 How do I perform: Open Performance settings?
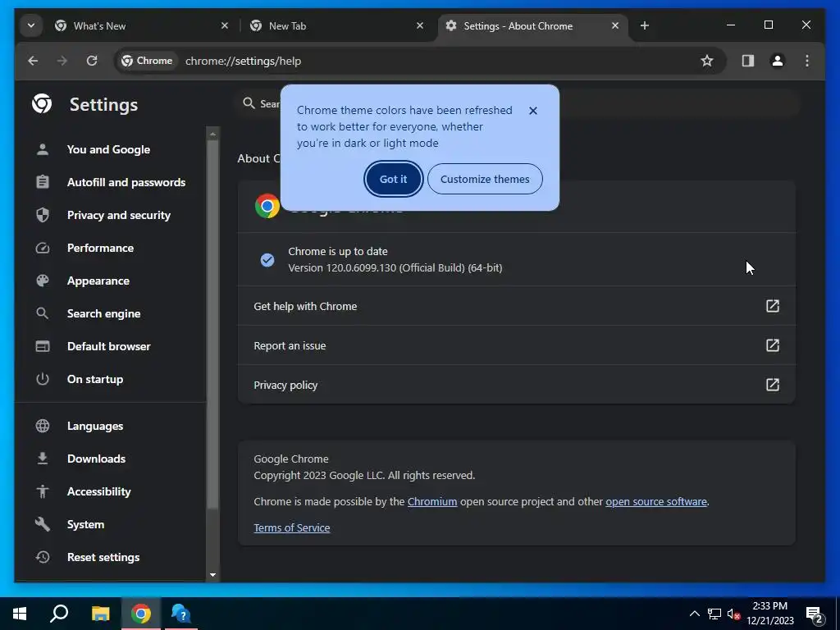[x=110, y=248]
